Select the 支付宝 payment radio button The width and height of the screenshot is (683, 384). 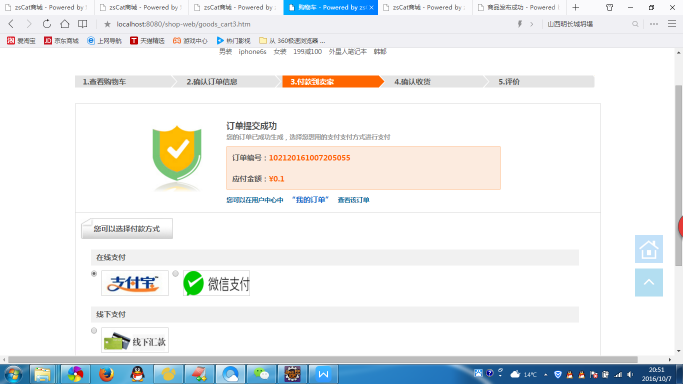point(94,273)
